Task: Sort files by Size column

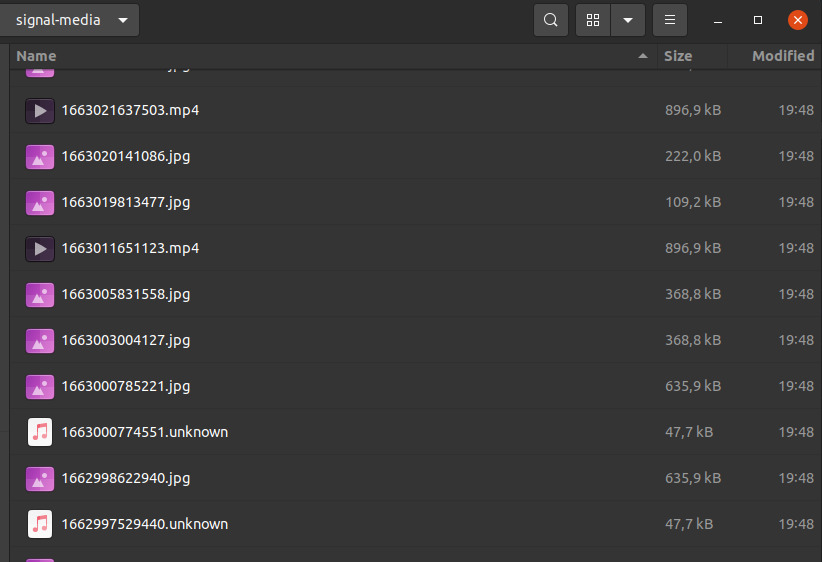Action: pyautogui.click(x=678, y=56)
